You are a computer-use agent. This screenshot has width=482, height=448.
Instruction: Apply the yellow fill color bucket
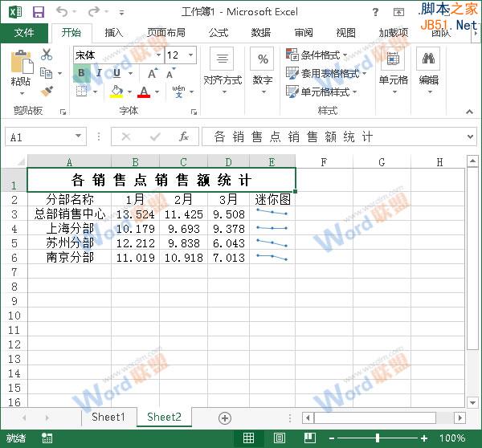pyautogui.click(x=116, y=92)
